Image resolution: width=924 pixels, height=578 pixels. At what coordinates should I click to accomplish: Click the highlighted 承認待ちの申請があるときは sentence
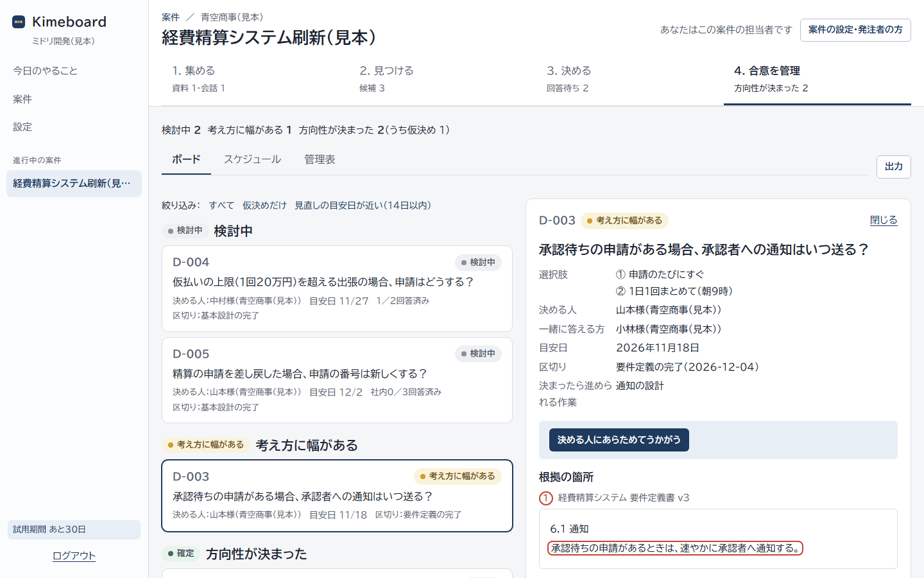(x=675, y=548)
